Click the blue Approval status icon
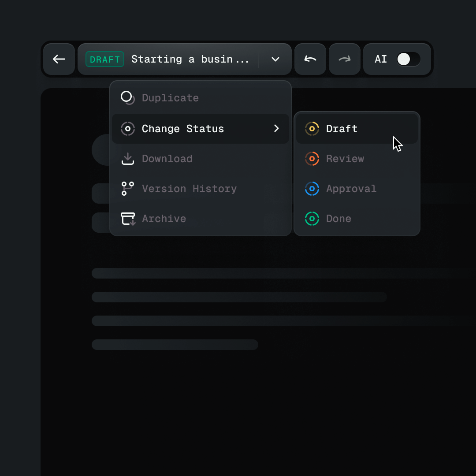The image size is (476, 476). [x=312, y=189]
